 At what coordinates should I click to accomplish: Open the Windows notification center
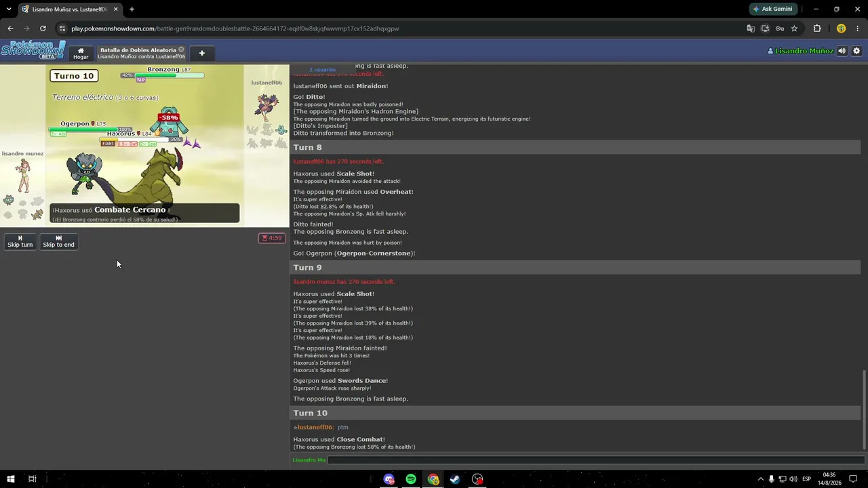[853, 479]
